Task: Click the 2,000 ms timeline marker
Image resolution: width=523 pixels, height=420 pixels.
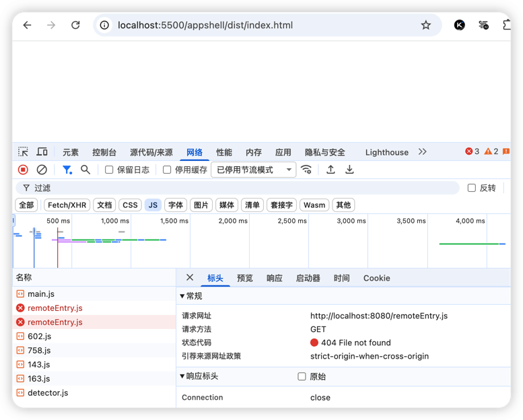Action: tap(233, 221)
